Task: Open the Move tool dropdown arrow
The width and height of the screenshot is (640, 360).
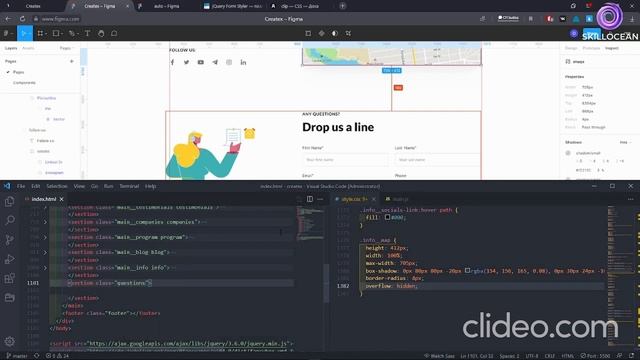Action: [x=30, y=33]
